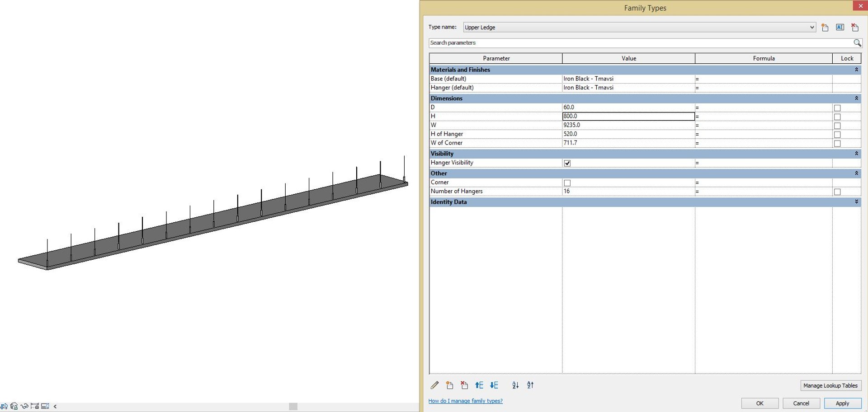Select the Base (default) parameter name
The height and width of the screenshot is (412, 868).
[x=448, y=79]
